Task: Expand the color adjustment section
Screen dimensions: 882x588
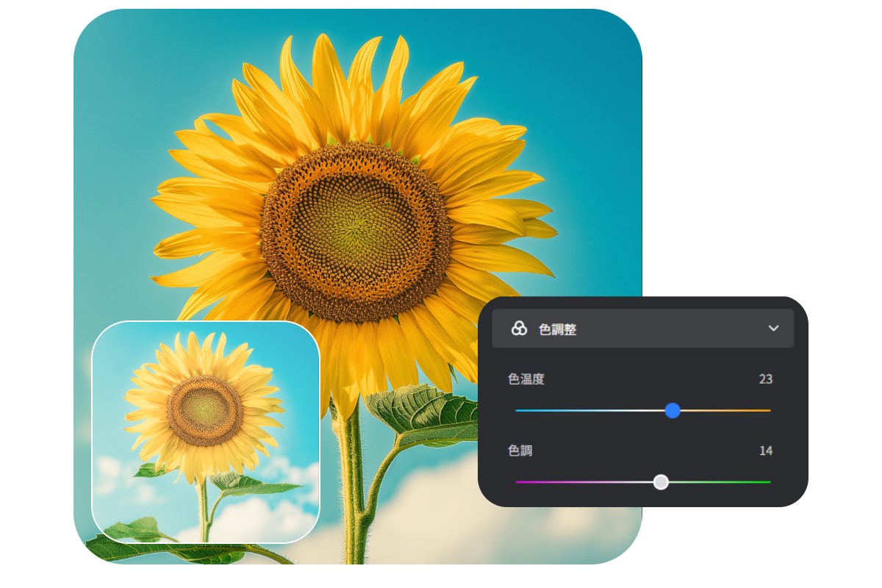Action: click(774, 329)
